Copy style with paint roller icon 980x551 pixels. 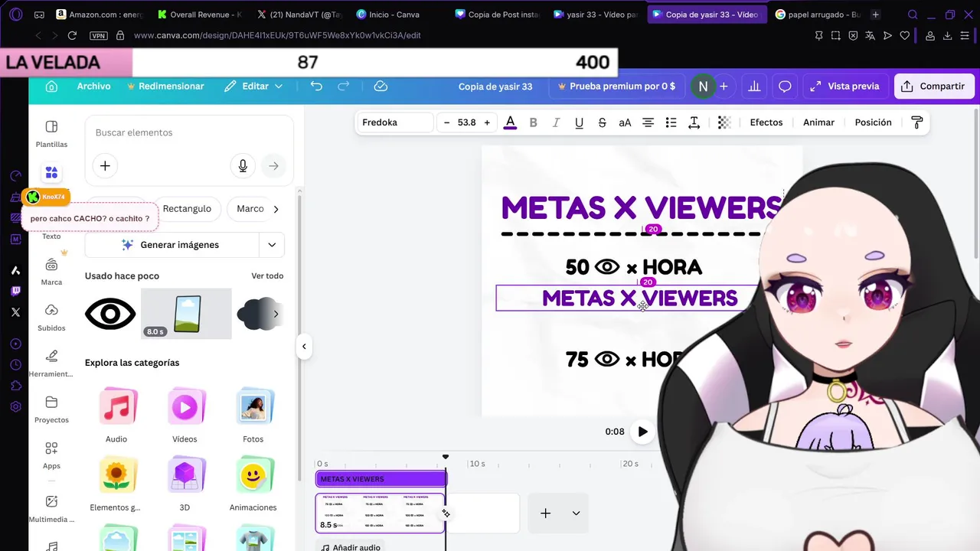[917, 122]
